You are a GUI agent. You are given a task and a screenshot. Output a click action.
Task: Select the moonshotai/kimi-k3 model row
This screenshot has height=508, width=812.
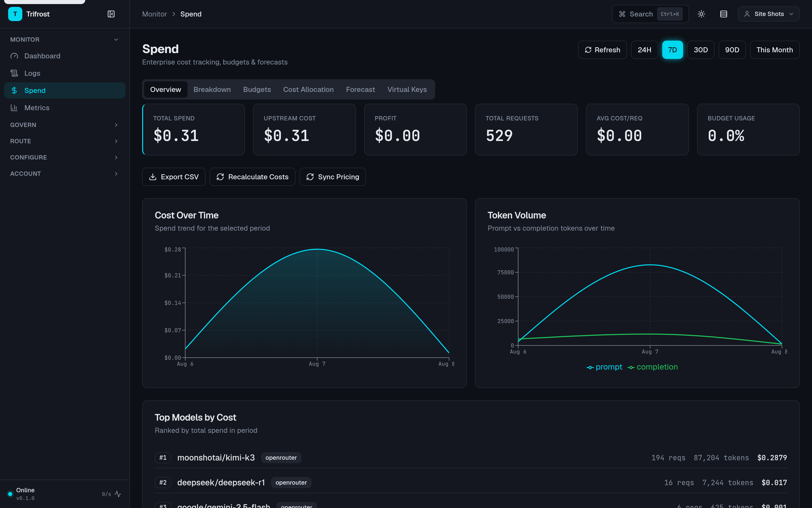471,458
